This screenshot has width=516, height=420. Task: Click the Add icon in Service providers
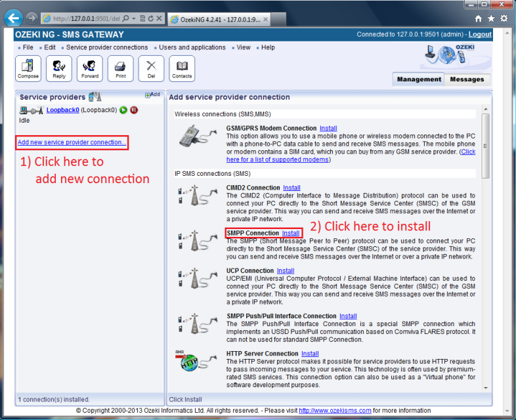152,95
